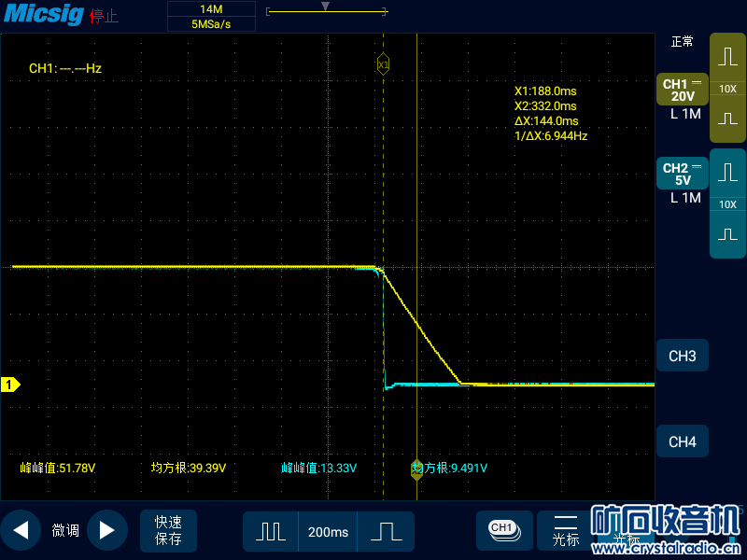Tap CH2 L 1M coupling info
The height and width of the screenshot is (560, 747).
(685, 198)
